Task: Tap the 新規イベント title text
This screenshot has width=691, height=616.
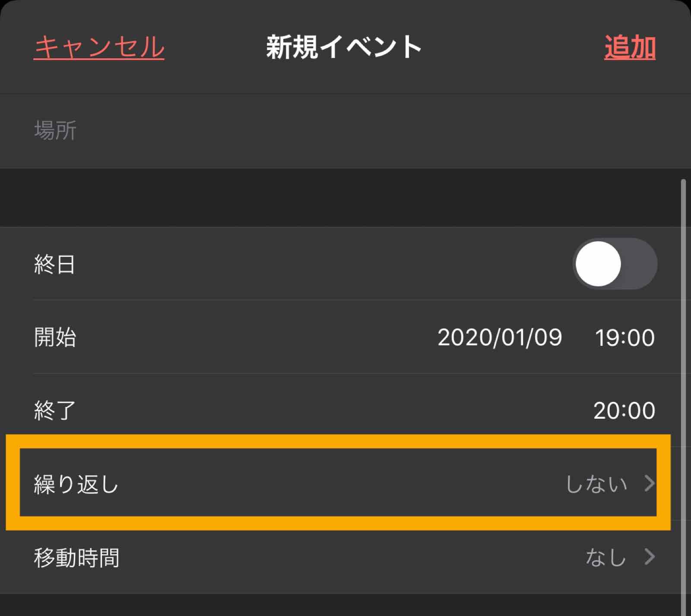Action: [344, 47]
